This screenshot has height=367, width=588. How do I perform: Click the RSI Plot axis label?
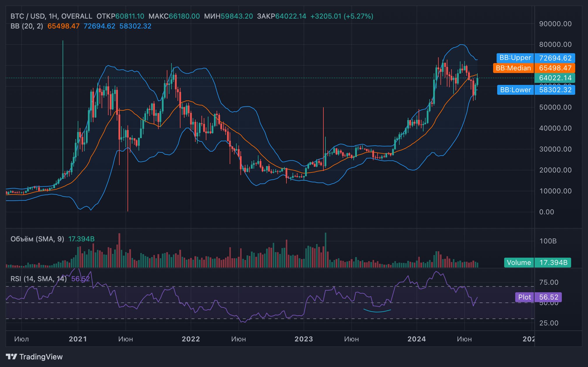click(x=525, y=297)
